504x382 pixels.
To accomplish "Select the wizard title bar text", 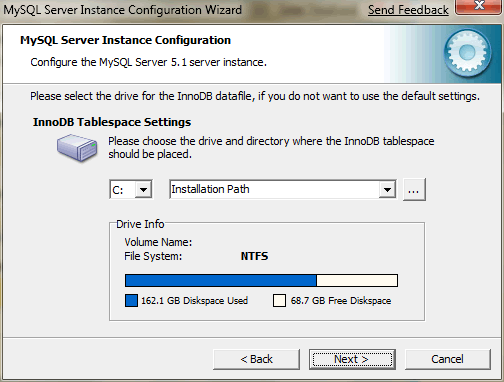I will [x=122, y=10].
